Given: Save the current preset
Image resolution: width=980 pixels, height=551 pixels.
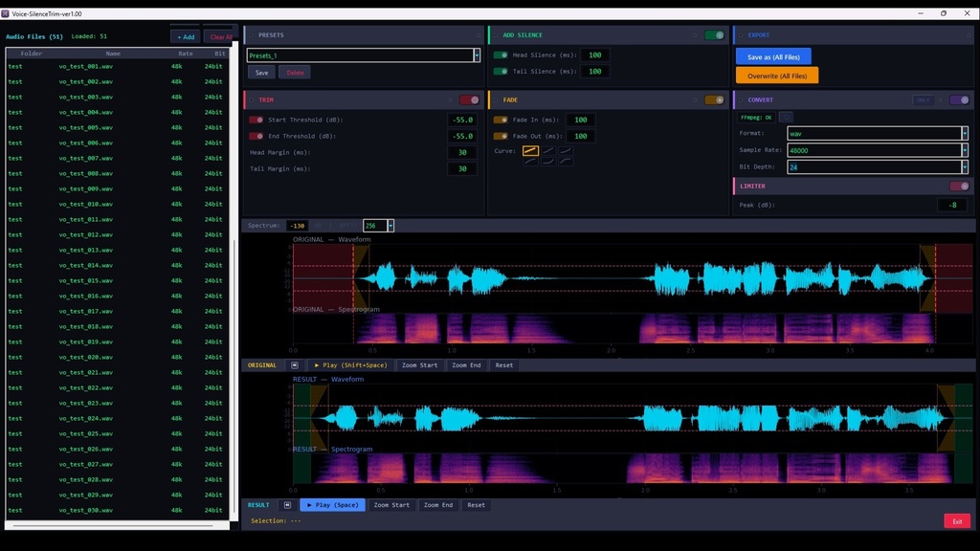Looking at the screenshot, I should 262,73.
